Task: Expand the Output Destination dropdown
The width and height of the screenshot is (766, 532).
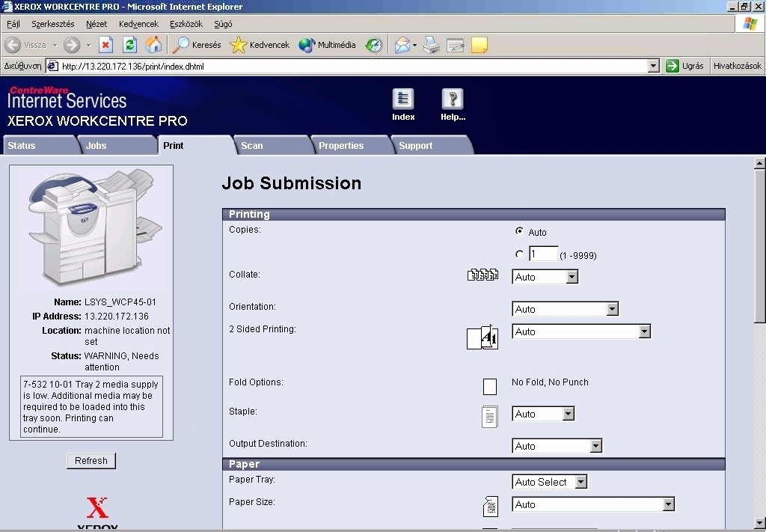Action: 557,445
